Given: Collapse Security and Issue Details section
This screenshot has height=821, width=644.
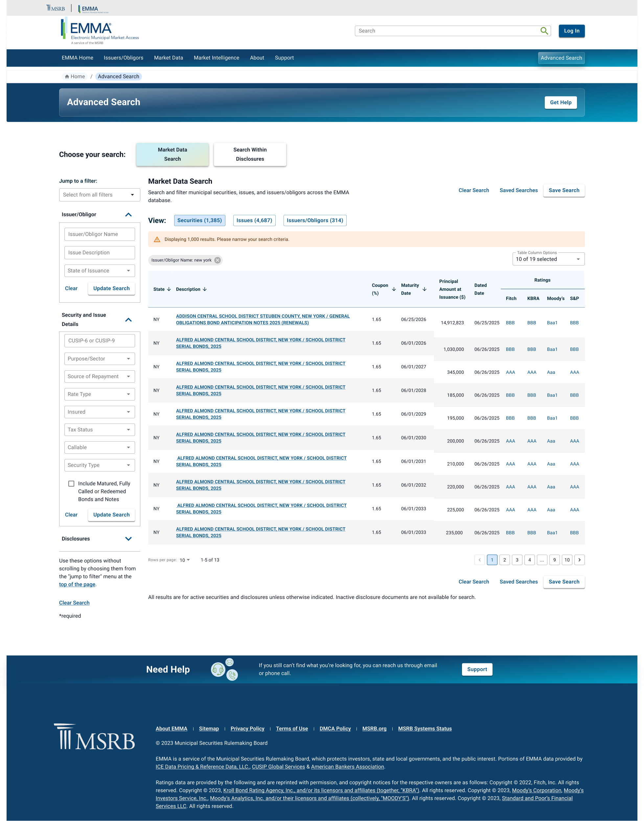Looking at the screenshot, I should 128,320.
